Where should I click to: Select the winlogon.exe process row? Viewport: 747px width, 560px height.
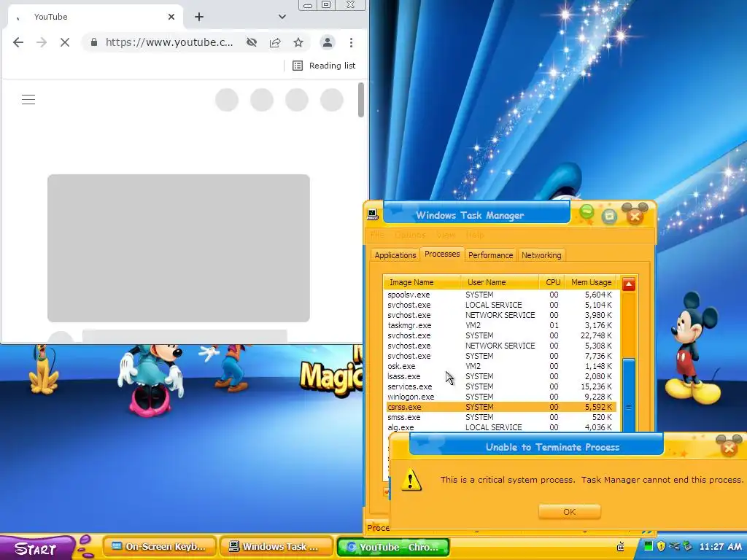click(x=501, y=397)
